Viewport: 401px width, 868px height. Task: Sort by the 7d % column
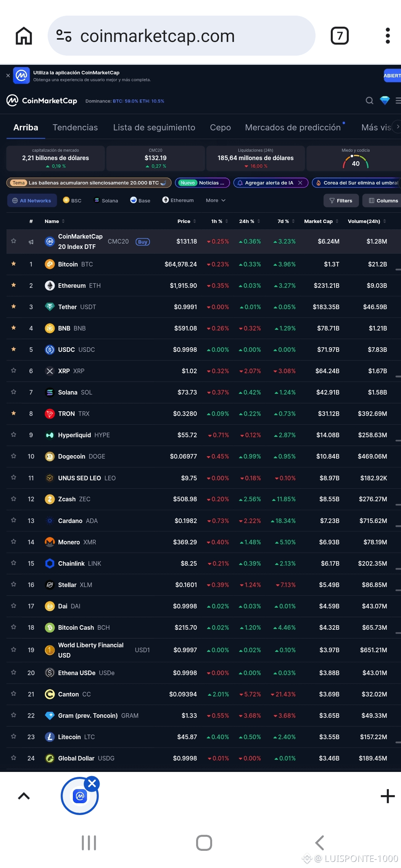pos(286,221)
